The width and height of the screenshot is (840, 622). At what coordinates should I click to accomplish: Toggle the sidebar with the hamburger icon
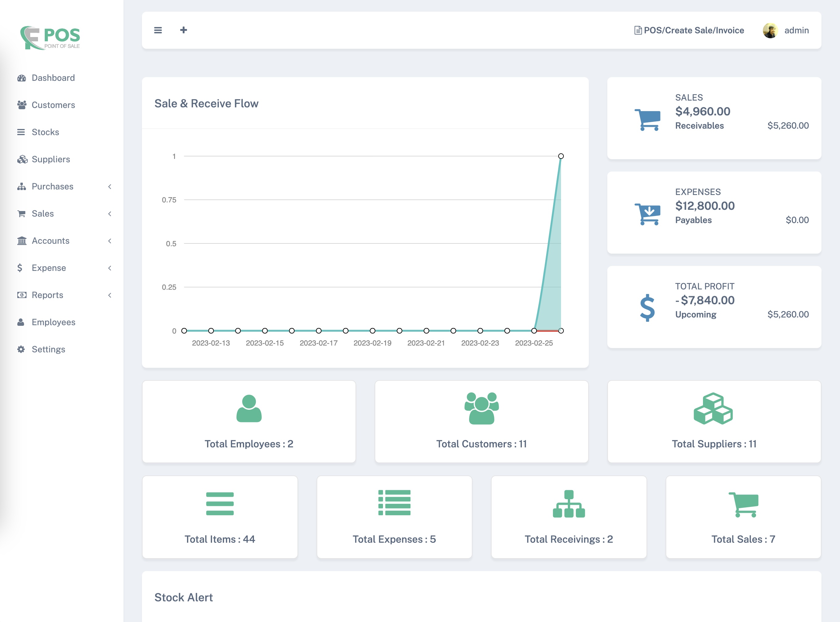[158, 30]
